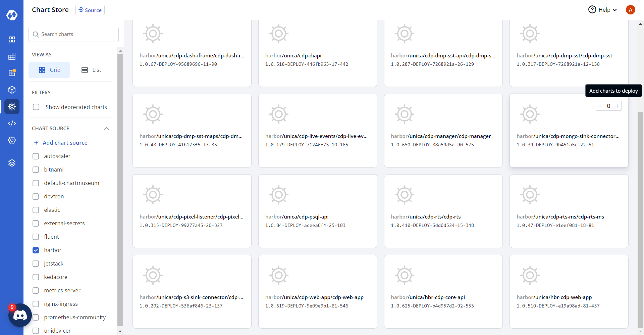Check the external-secrets source
Screen dimensions: 644x335
coord(36,223)
